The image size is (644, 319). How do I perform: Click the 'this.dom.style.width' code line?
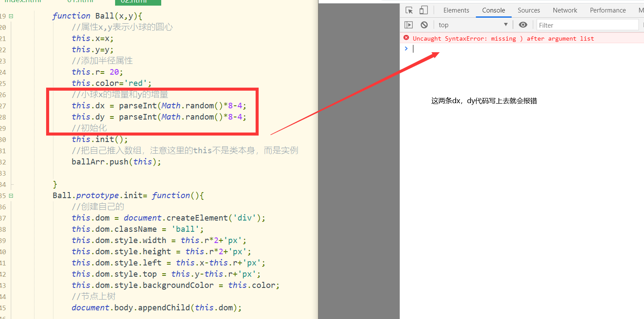(x=159, y=240)
